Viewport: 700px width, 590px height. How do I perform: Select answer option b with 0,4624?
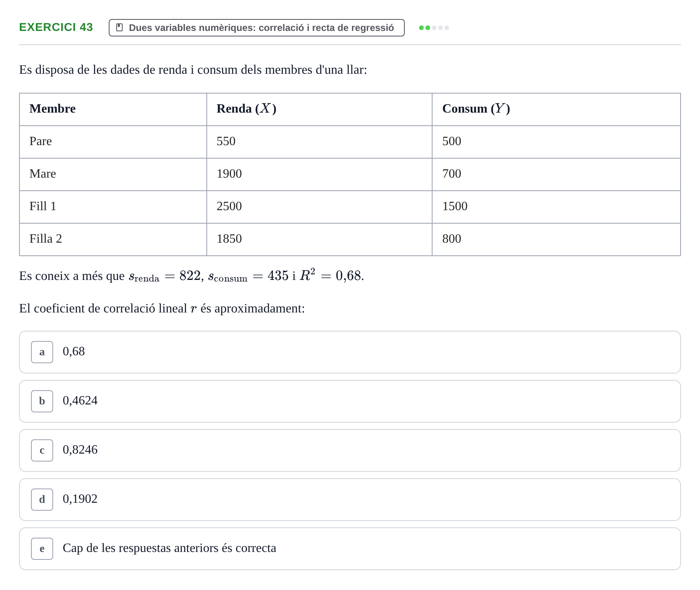350,401
